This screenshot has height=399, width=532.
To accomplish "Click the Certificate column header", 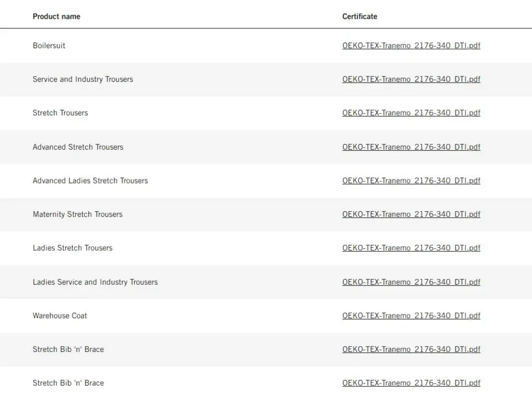I will [x=360, y=16].
